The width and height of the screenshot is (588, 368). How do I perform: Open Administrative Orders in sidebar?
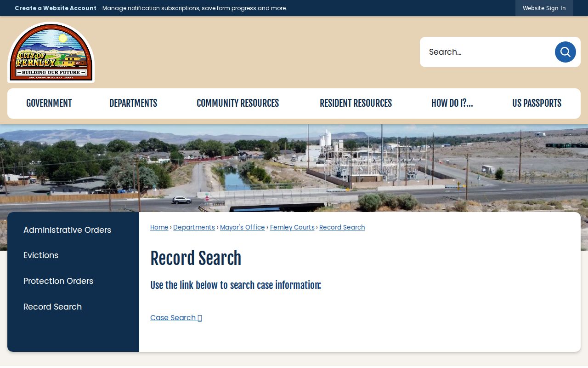[67, 230]
